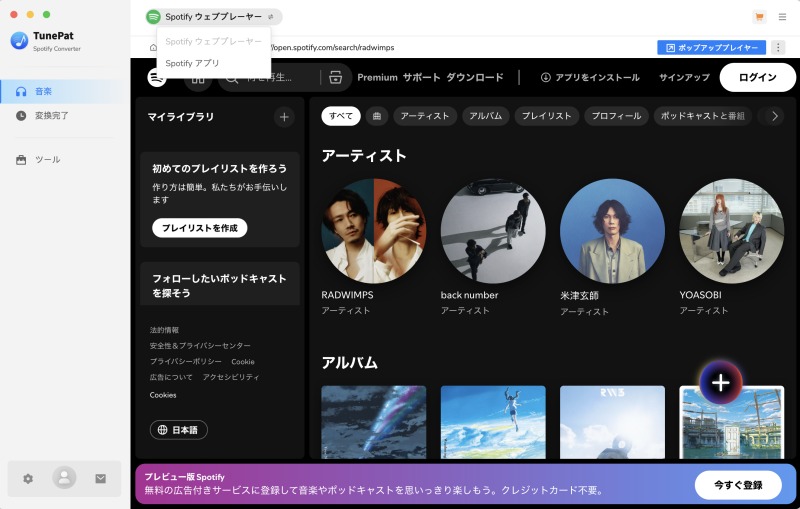Open the 米津玄師 artist thumbnail
Image resolution: width=800 pixels, height=509 pixels.
[612, 231]
